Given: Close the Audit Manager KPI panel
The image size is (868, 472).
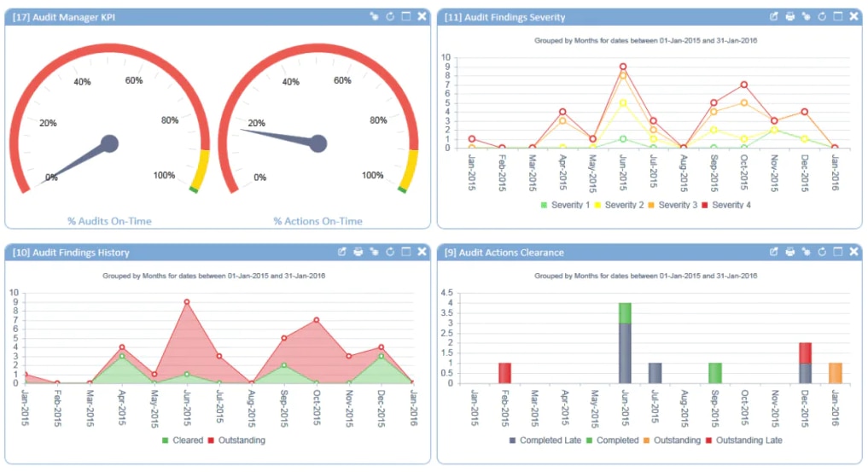Looking at the screenshot, I should click(422, 16).
